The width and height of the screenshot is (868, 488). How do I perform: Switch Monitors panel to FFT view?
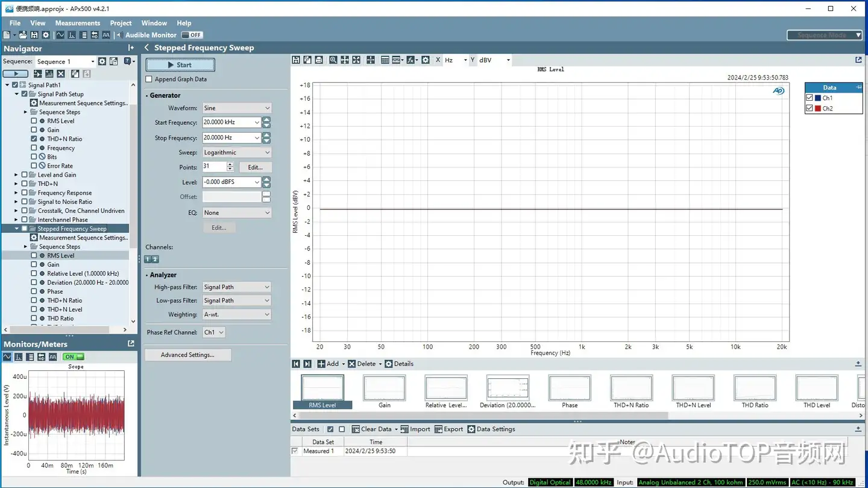point(19,357)
